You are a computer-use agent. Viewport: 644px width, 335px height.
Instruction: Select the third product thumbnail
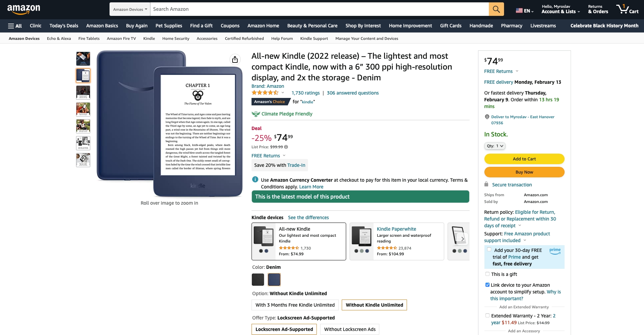click(x=83, y=93)
